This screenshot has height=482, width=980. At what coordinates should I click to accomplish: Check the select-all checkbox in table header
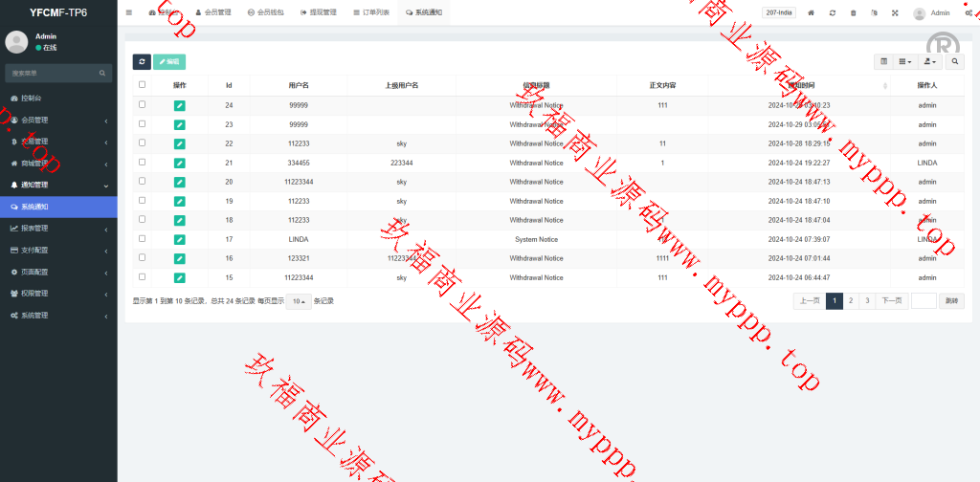coord(143,84)
